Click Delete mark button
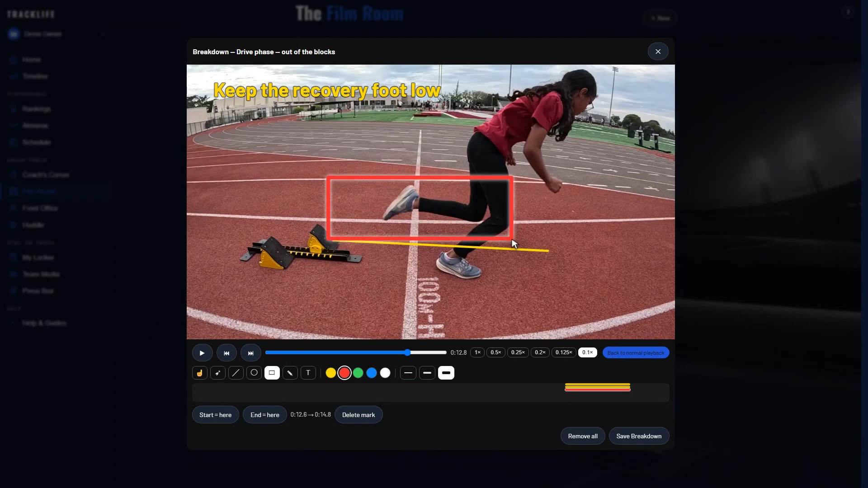The height and width of the screenshot is (488, 868). 359,415
